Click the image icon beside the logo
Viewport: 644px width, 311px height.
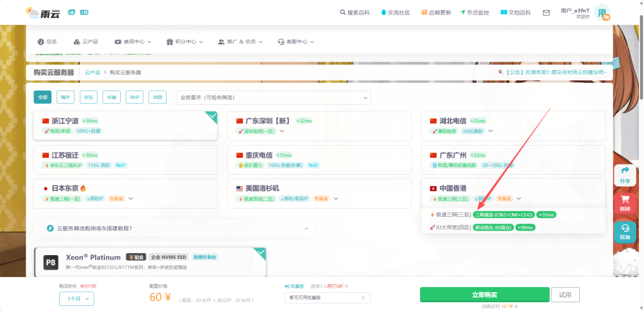71,12
